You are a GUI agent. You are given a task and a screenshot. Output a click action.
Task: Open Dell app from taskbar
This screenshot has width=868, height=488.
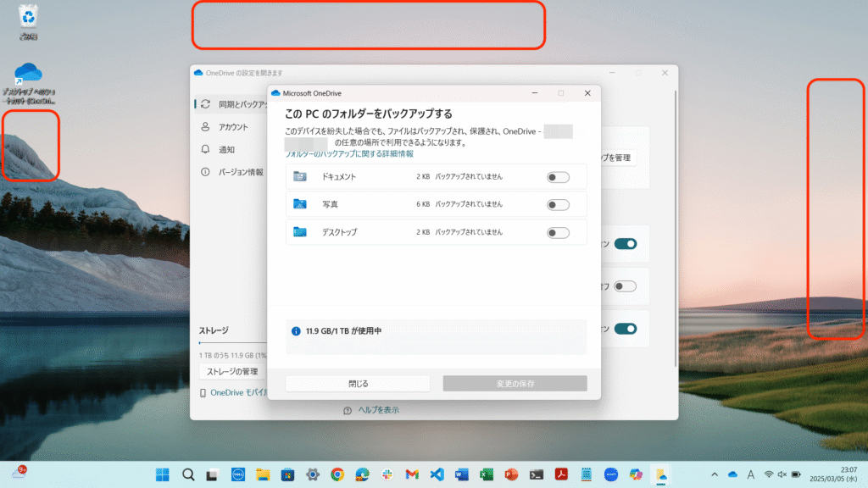coord(238,474)
